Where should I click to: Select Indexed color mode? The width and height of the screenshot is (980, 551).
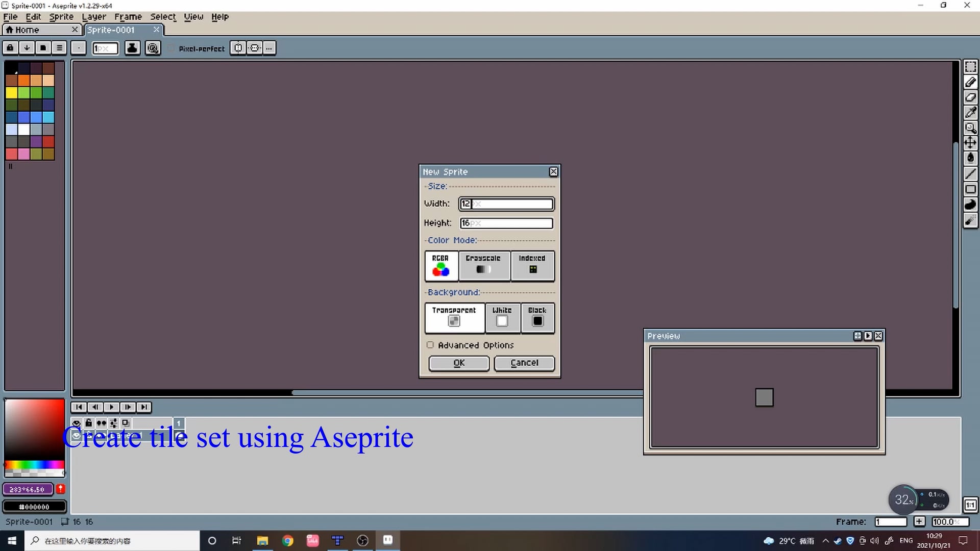532,266
